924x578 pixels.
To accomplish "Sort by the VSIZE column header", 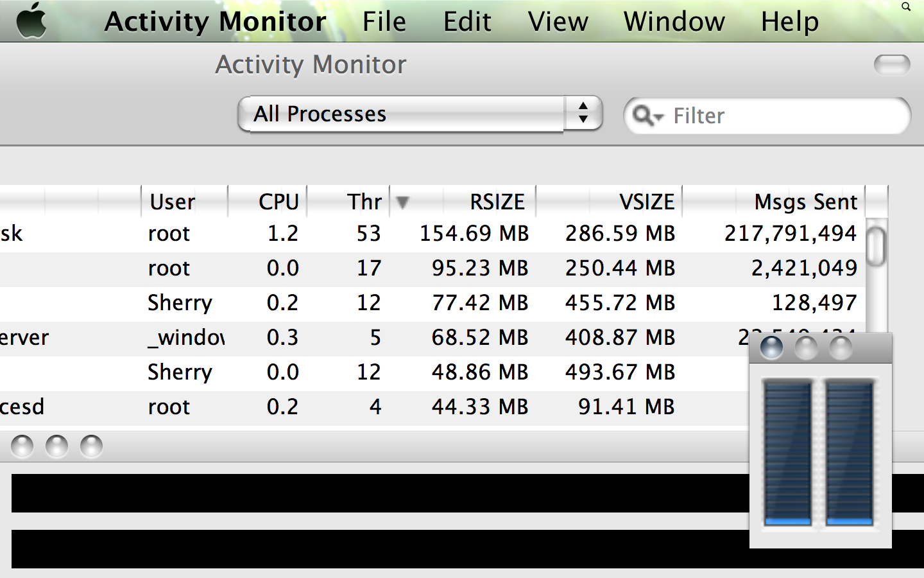I will 610,202.
